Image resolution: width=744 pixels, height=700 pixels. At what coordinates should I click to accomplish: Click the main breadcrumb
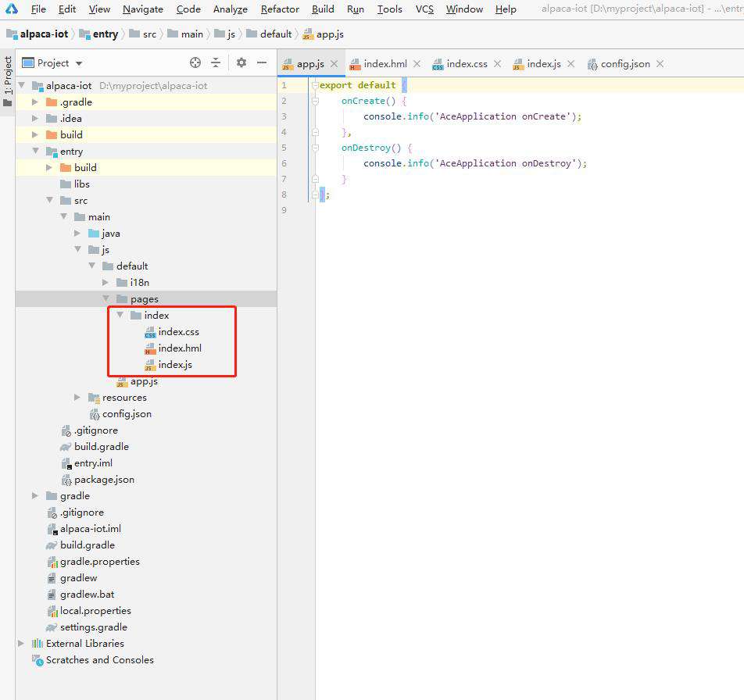coord(185,34)
